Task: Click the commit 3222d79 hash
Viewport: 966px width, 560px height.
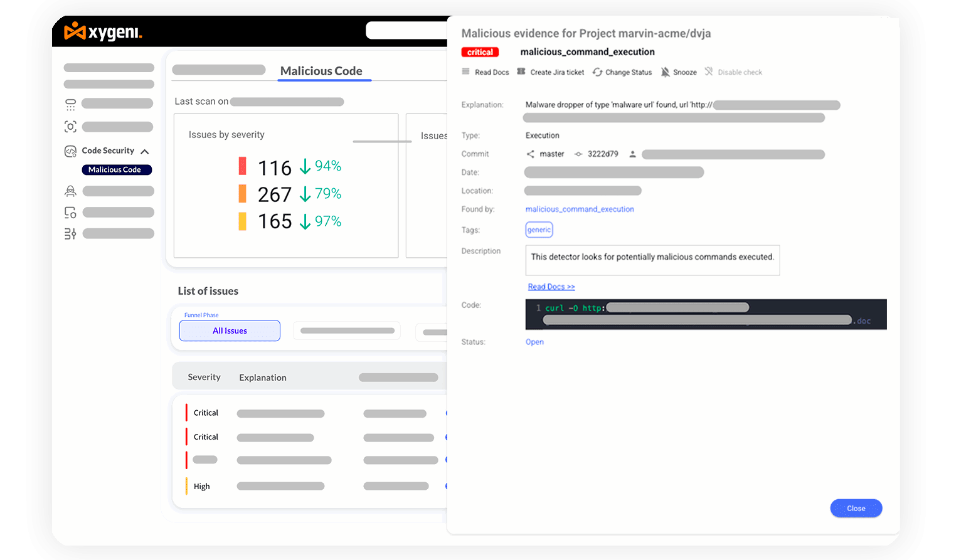Action: [602, 154]
